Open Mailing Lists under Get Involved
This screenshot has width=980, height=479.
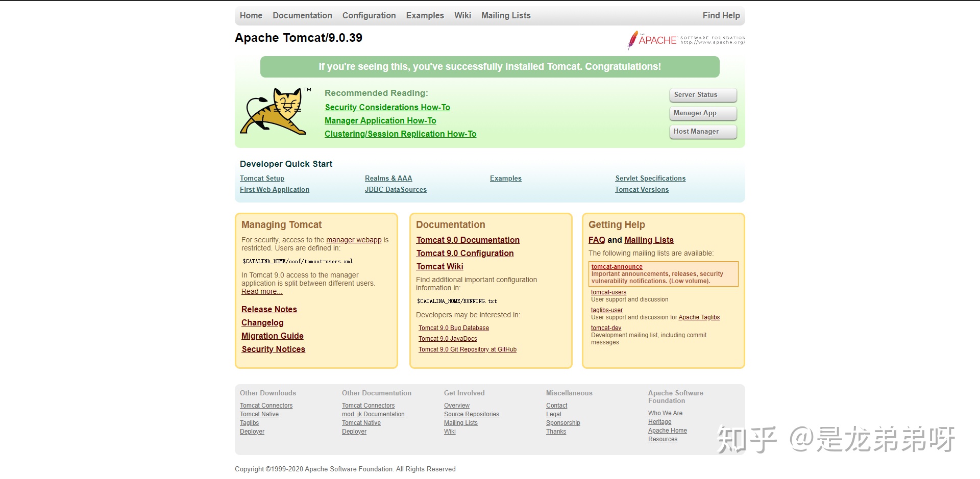[x=461, y=423]
